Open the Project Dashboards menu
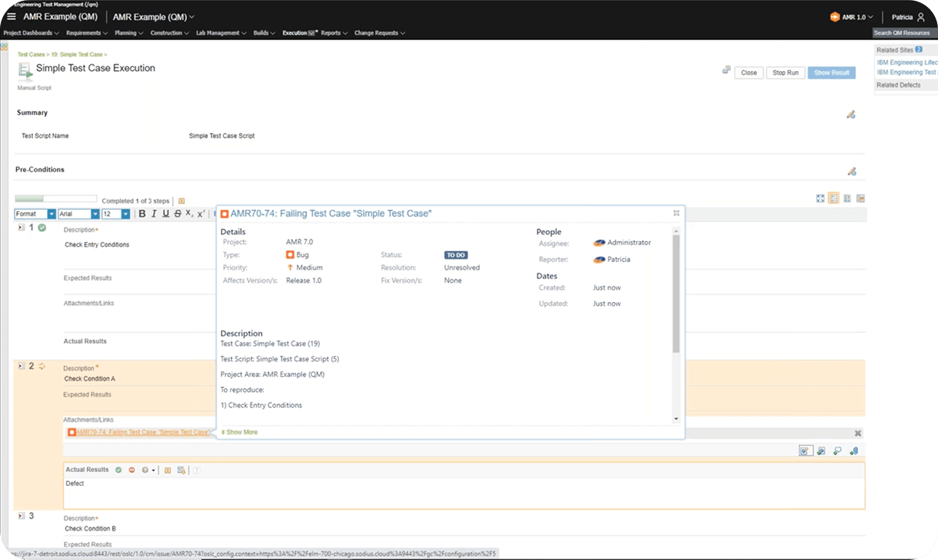The width and height of the screenshot is (938, 560). (31, 33)
